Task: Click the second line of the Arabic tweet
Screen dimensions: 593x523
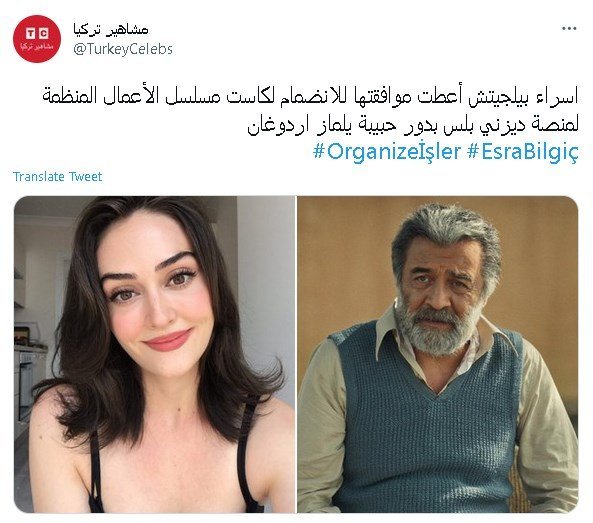Action: tap(413, 125)
